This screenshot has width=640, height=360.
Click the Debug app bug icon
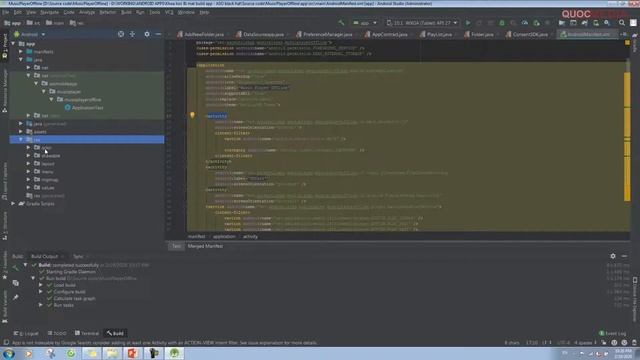(502, 23)
